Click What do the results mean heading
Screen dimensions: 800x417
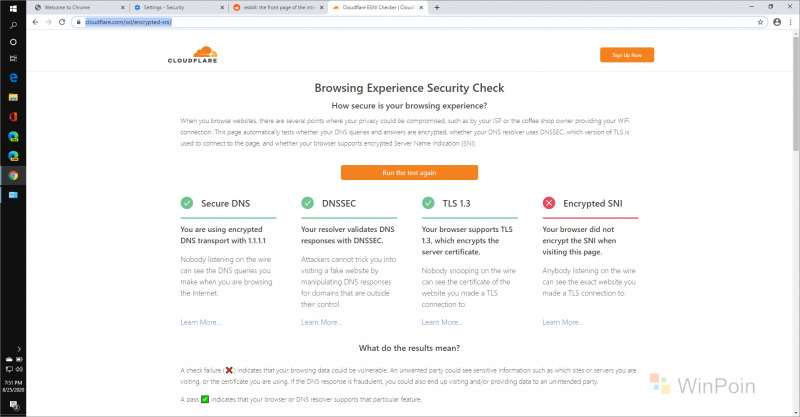pyautogui.click(x=409, y=348)
